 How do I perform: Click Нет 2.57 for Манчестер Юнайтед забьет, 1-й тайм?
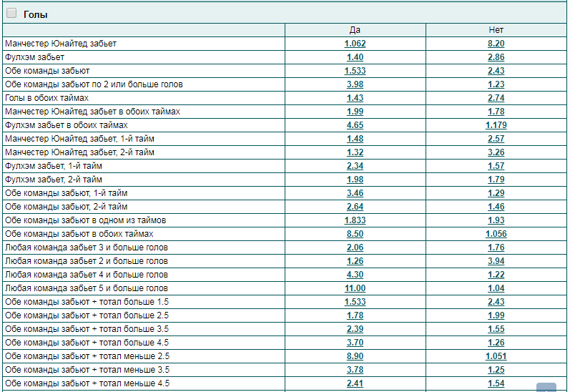496,139
